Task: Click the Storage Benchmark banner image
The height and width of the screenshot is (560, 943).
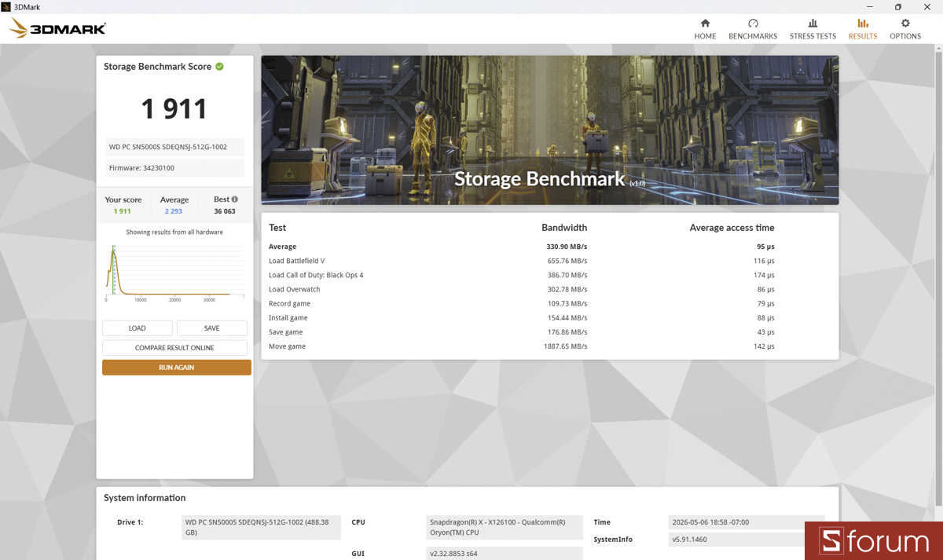Action: coord(549,130)
